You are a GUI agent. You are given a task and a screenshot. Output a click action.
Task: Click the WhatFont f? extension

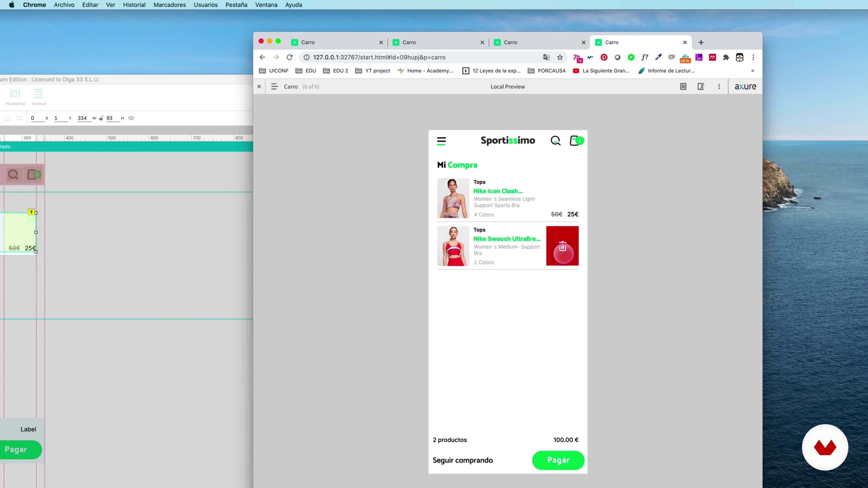point(645,57)
